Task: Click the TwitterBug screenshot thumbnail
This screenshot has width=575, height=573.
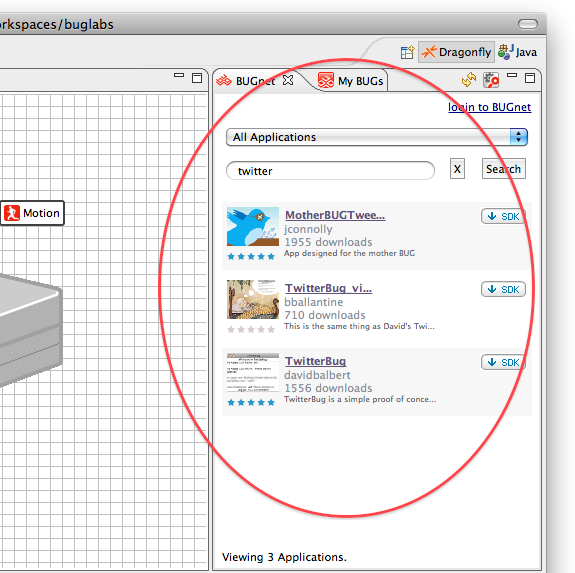Action: click(253, 372)
